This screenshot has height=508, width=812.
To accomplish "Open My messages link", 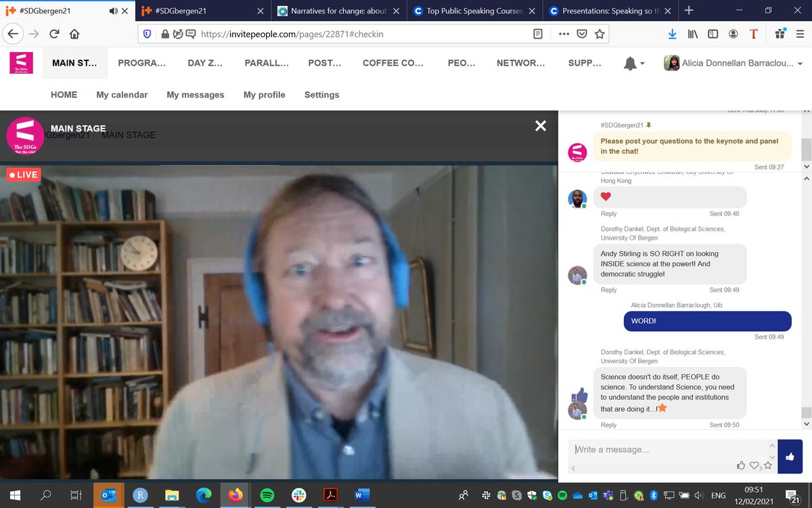I will (196, 95).
